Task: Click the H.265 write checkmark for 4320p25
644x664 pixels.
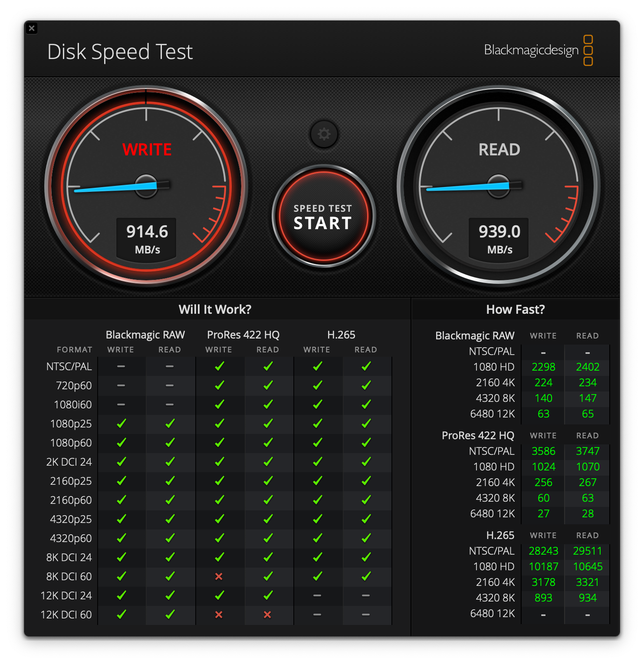Action: (318, 519)
